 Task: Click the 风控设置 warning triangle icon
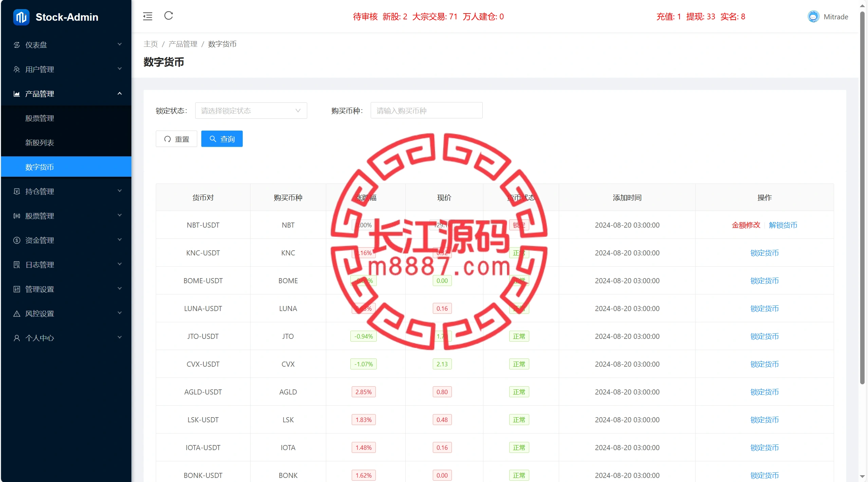(x=17, y=313)
